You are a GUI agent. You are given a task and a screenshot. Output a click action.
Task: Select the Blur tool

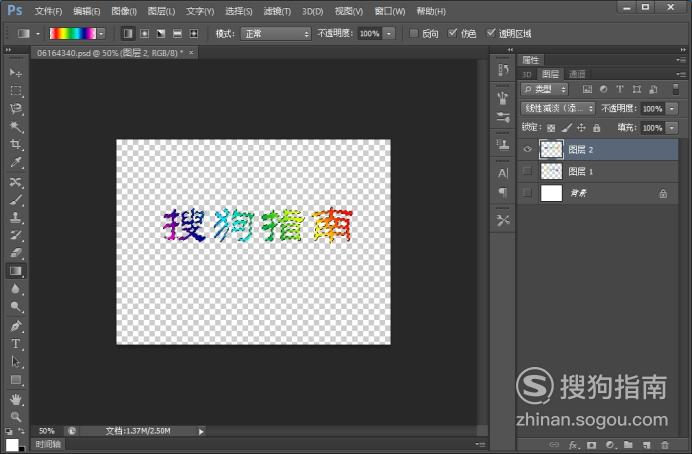[16, 289]
